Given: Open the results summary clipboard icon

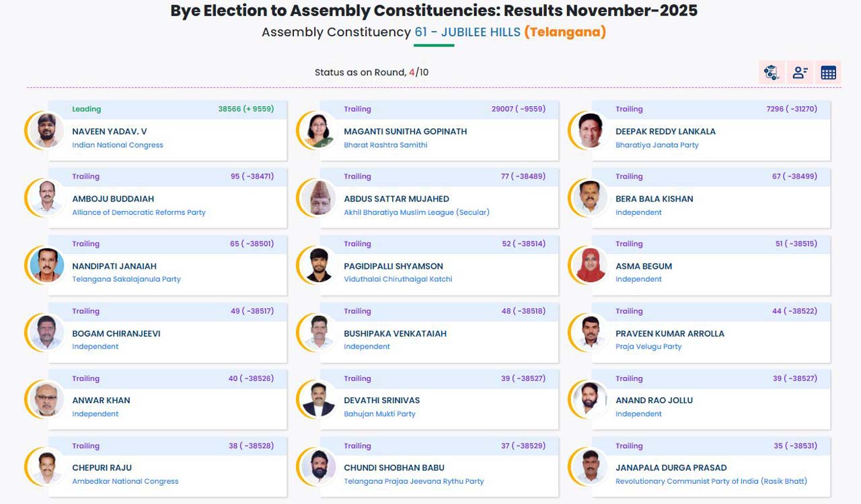Looking at the screenshot, I should coord(772,72).
